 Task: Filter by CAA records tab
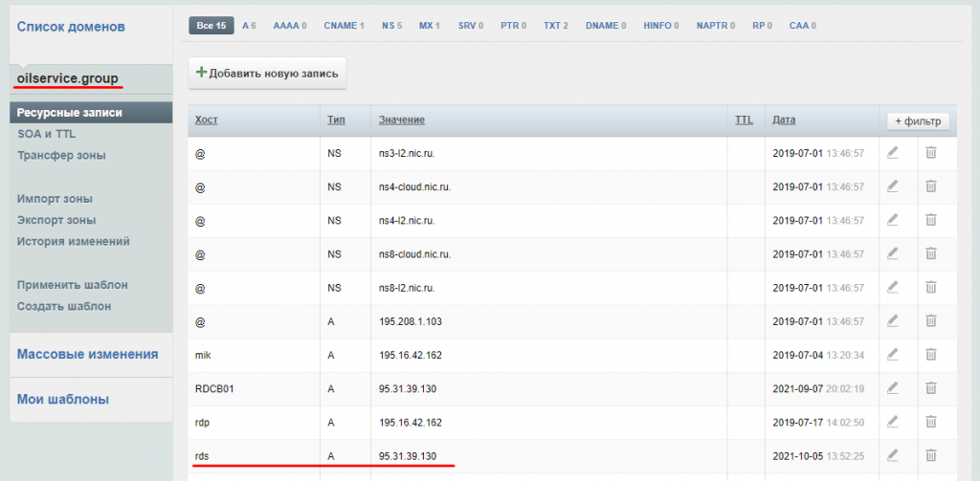point(802,26)
